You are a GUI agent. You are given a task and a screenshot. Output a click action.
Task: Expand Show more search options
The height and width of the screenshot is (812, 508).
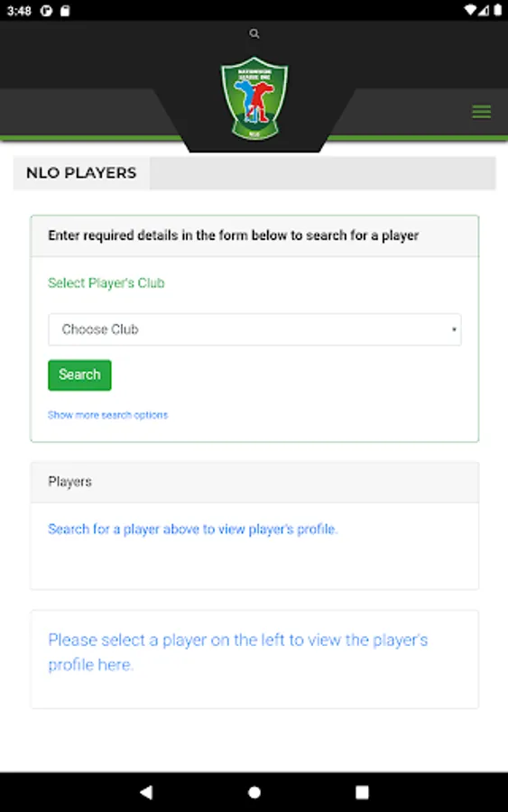coord(107,415)
